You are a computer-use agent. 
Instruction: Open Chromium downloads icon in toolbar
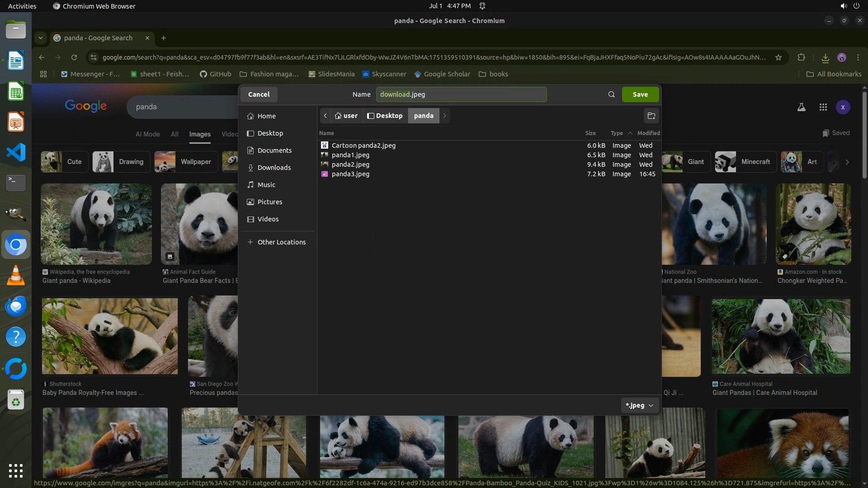825,57
